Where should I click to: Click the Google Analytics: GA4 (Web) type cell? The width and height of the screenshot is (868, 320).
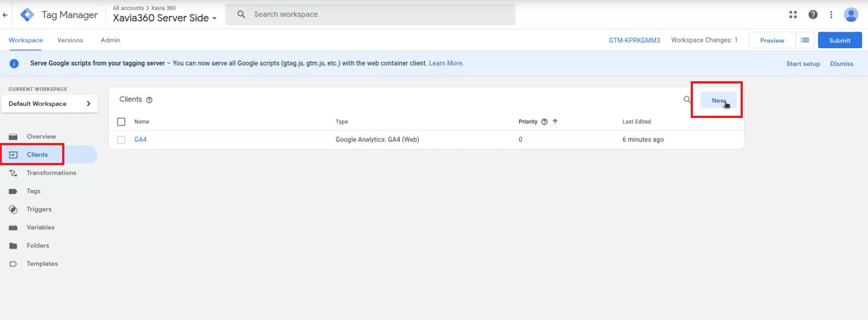click(377, 140)
